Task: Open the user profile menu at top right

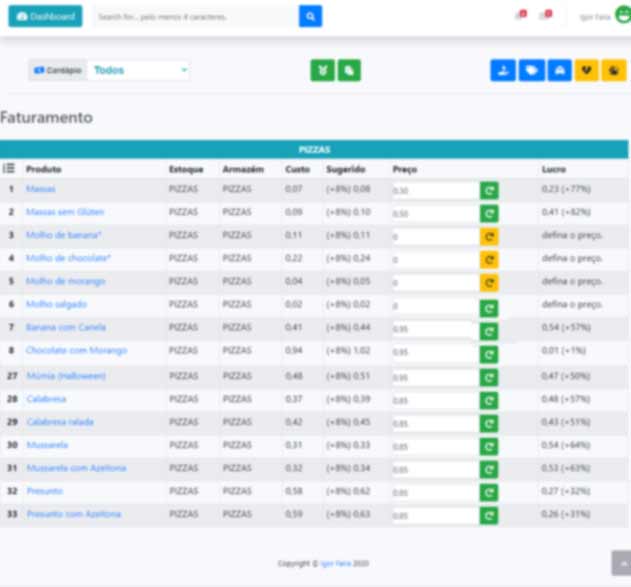Action: point(606,16)
